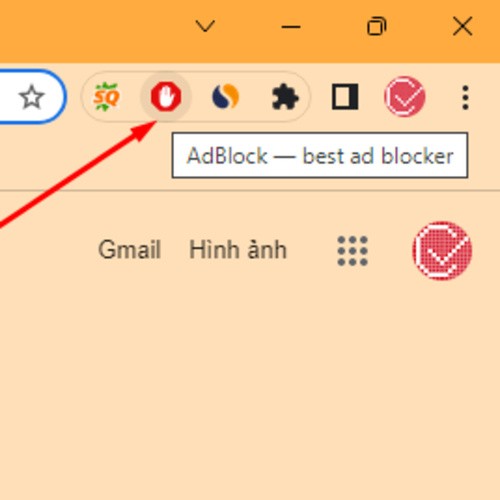Open the SEOquake SQ extension
Screen dimensions: 500x500
pyautogui.click(x=106, y=97)
